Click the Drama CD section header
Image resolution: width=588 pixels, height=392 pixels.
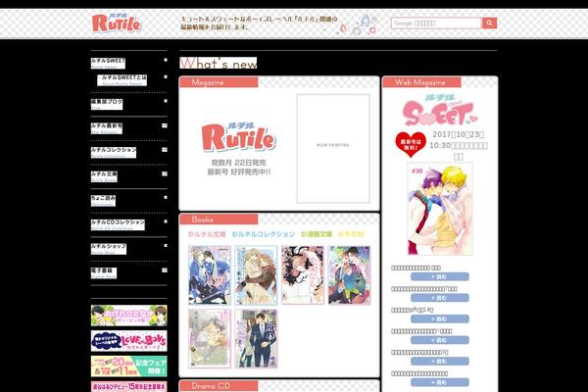pyautogui.click(x=219, y=386)
